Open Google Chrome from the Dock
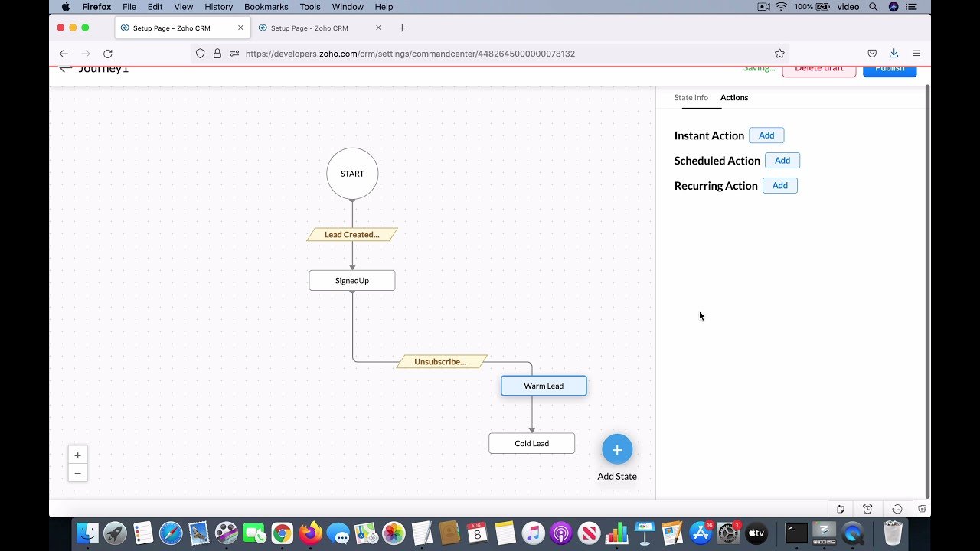The image size is (980, 551). coord(282,533)
